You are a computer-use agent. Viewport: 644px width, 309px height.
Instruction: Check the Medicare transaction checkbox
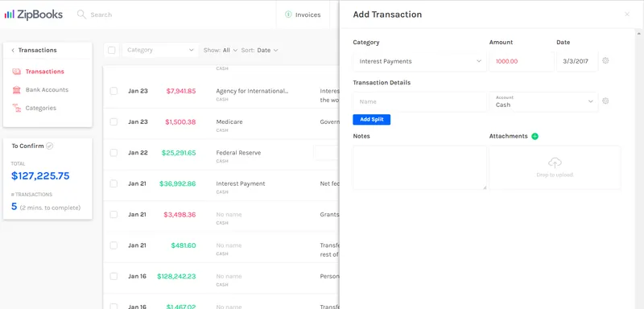[114, 122]
